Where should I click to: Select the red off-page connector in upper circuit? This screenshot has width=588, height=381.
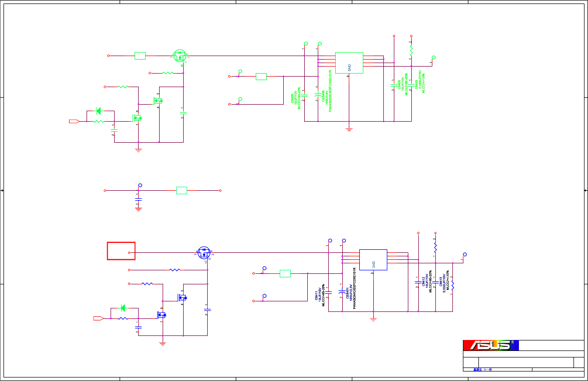(74, 121)
